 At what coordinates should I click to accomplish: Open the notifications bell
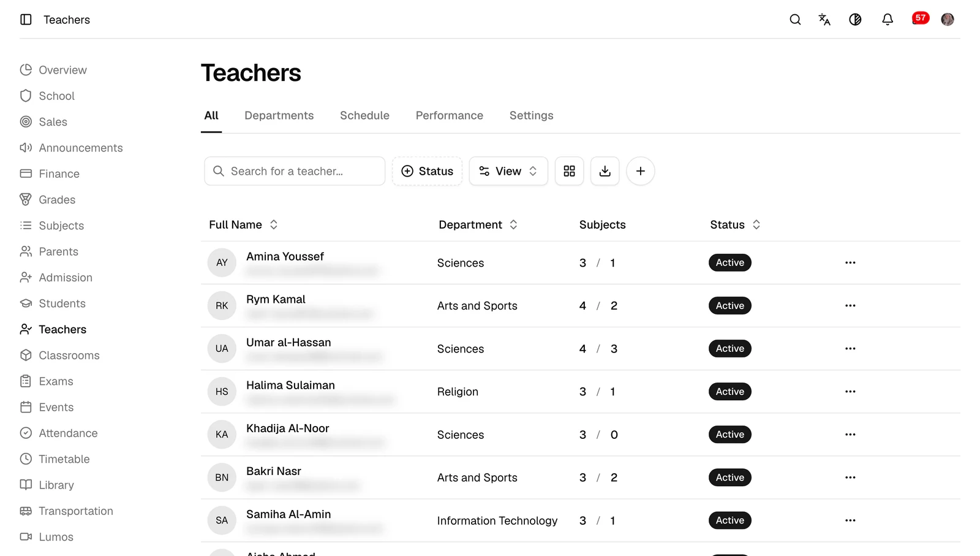887,20
